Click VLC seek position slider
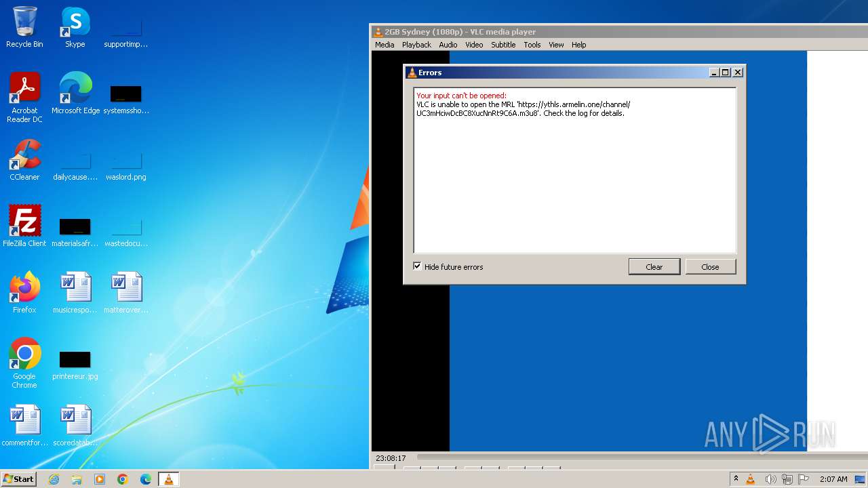Screen dimensions: 868x488 641,458
